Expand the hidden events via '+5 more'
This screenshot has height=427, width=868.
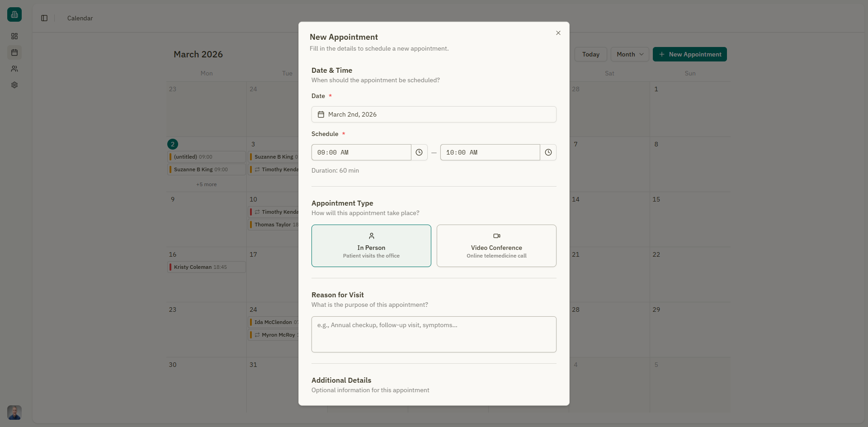pos(206,184)
